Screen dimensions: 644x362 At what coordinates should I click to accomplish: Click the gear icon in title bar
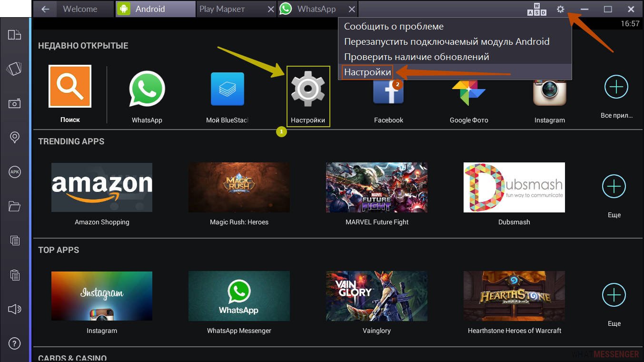561,9
